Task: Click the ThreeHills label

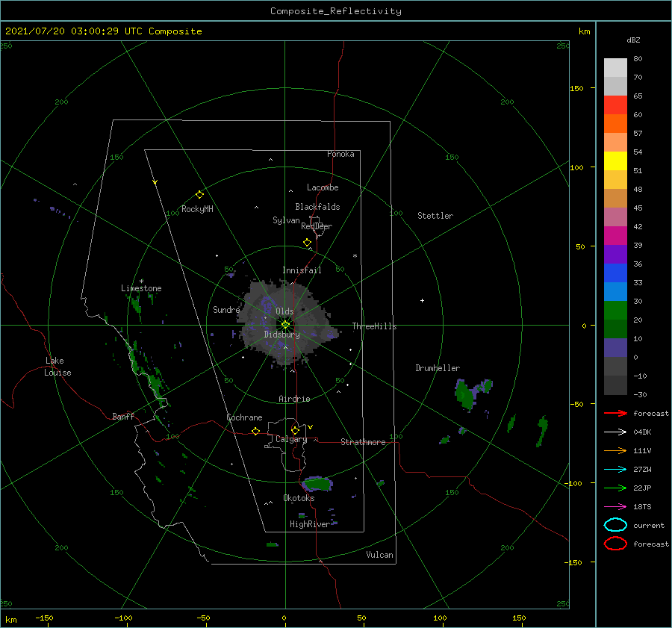Action: [374, 326]
